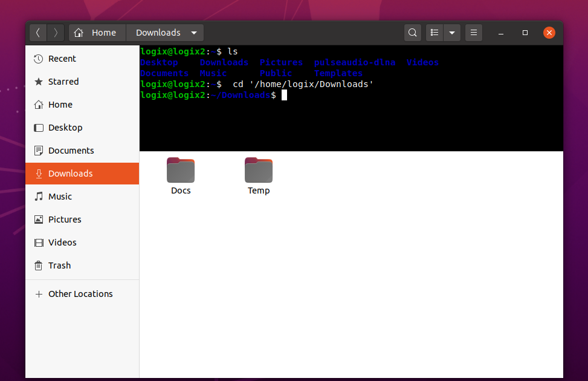The image size is (588, 381).
Task: Open Pictures in the sidebar
Action: coord(82,219)
